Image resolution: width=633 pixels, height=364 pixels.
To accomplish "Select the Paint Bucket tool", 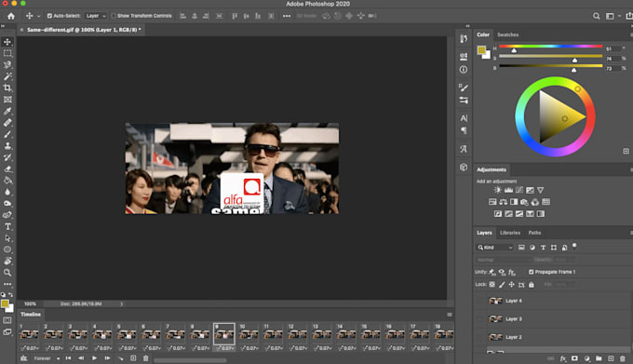I will pyautogui.click(x=7, y=181).
